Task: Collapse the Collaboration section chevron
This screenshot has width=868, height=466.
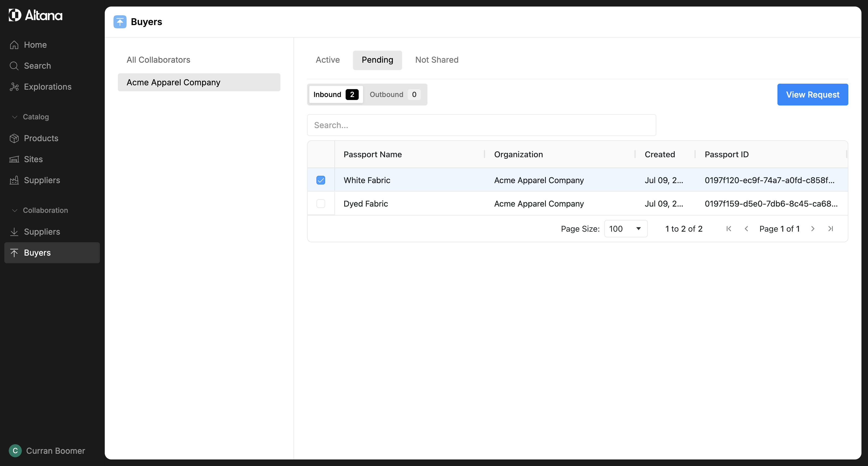Action: [x=14, y=210]
